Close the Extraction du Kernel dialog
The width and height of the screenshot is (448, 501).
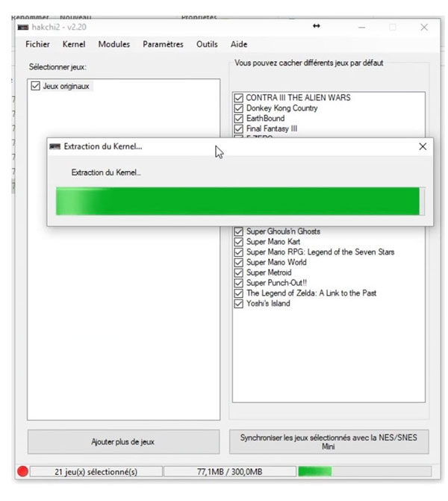coord(423,147)
